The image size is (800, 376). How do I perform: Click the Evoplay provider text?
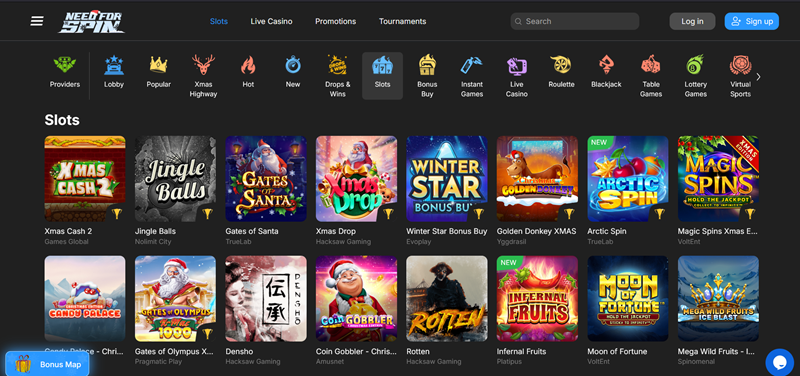pos(418,241)
